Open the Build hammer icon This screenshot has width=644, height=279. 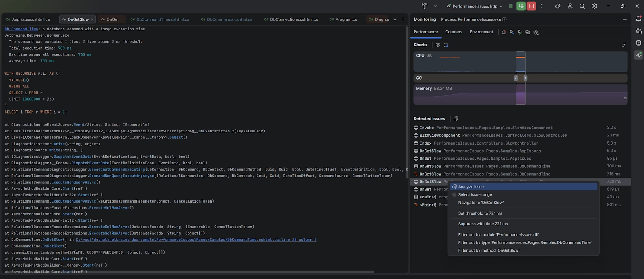click(x=424, y=6)
